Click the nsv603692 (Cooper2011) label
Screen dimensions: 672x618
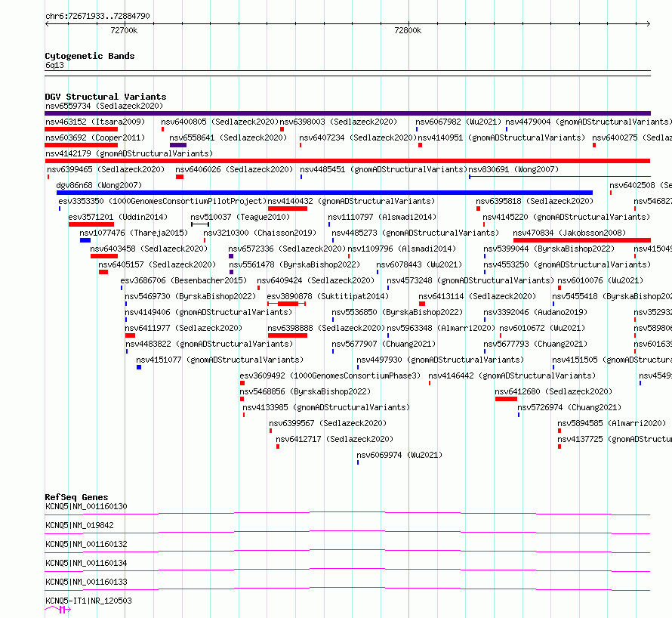(x=95, y=138)
